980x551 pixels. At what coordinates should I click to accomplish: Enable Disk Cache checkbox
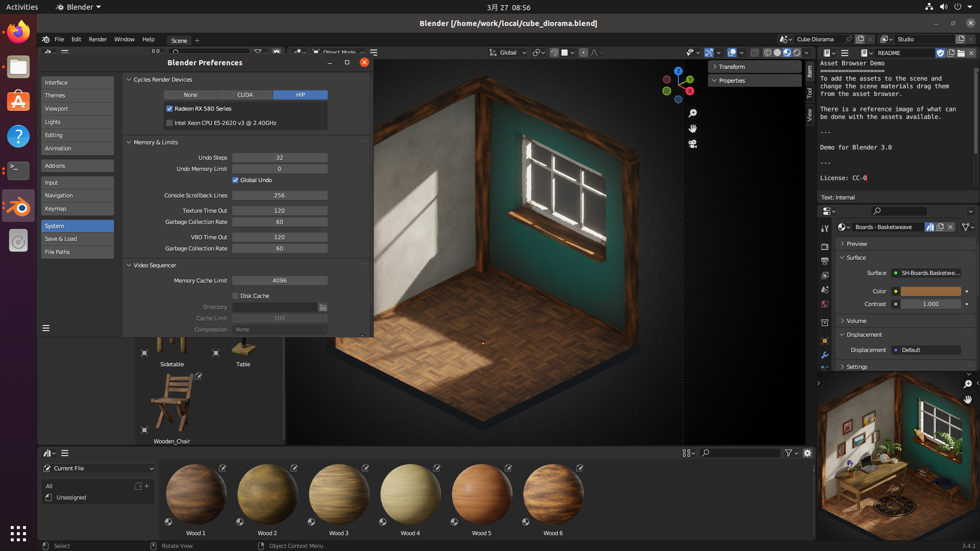click(235, 296)
